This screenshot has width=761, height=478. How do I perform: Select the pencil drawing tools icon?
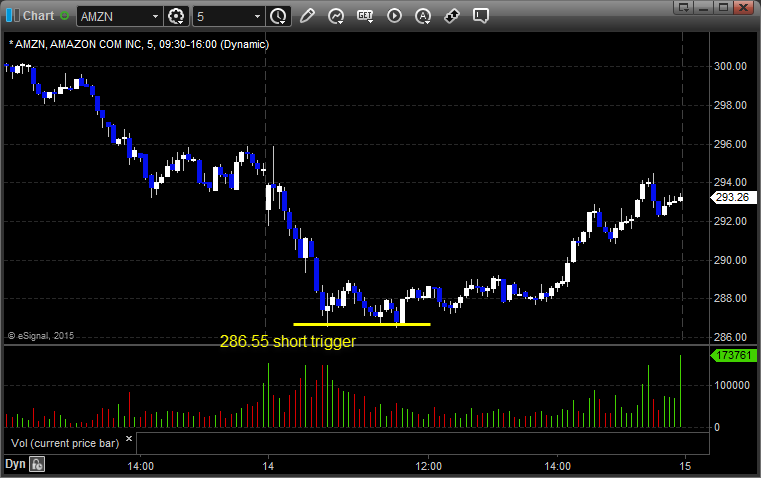click(307, 16)
